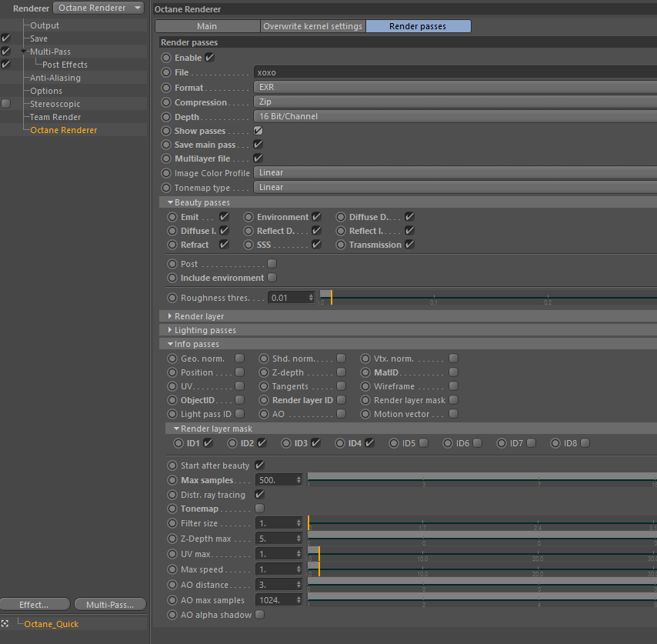Click the Multi-Pass... button

coord(110,605)
